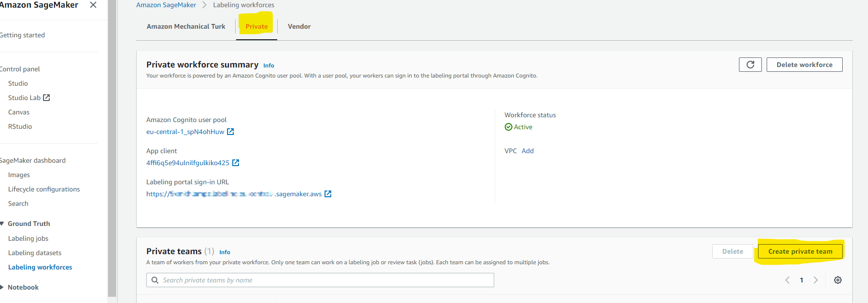This screenshot has width=868, height=303.
Task: Open Studio Lab in sidebar
Action: (24, 98)
